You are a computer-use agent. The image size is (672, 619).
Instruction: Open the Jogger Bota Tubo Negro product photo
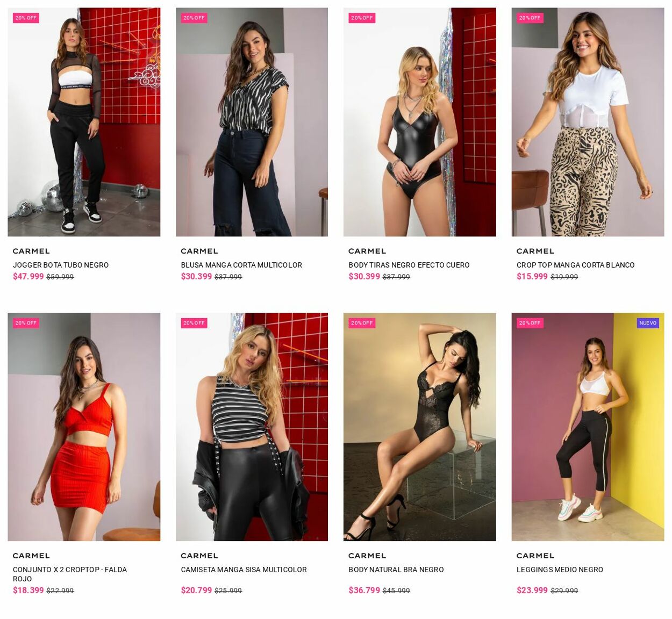click(x=84, y=122)
